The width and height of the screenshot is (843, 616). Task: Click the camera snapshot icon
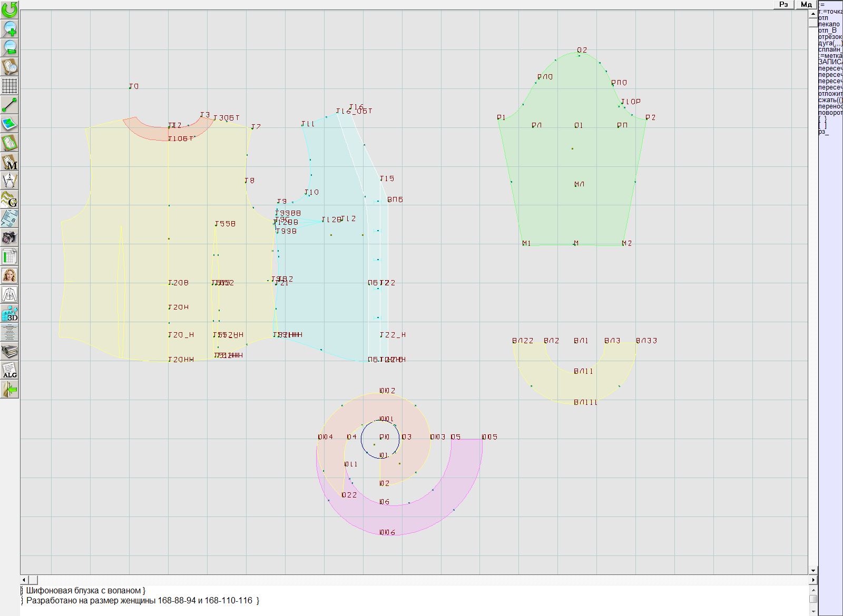(x=9, y=237)
